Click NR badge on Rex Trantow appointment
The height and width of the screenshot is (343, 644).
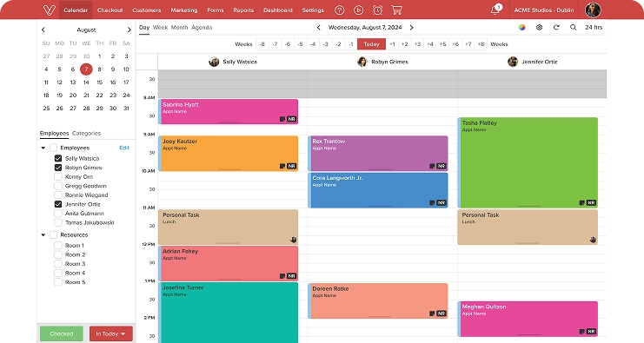(442, 166)
